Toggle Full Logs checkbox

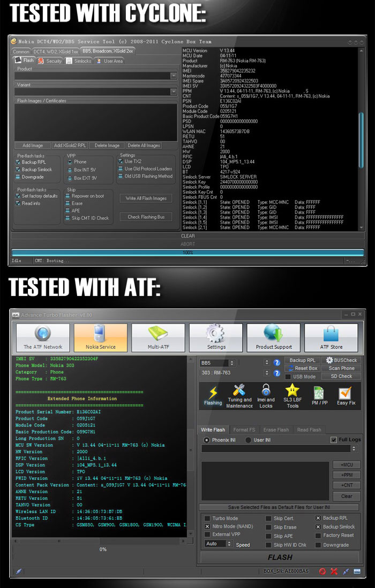[x=333, y=439]
